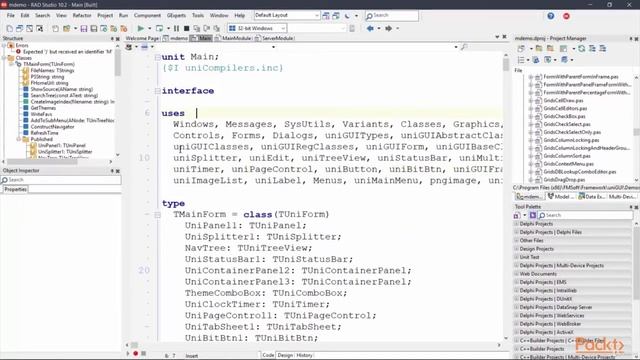The height and width of the screenshot is (360, 640).
Task: Click the Collapse all icon in Project Manager
Action: pyautogui.click(x=602, y=49)
